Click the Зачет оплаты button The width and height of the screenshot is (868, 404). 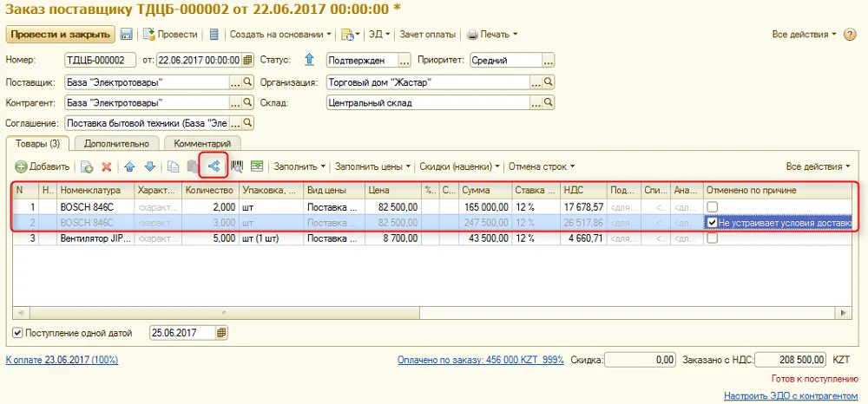click(427, 35)
